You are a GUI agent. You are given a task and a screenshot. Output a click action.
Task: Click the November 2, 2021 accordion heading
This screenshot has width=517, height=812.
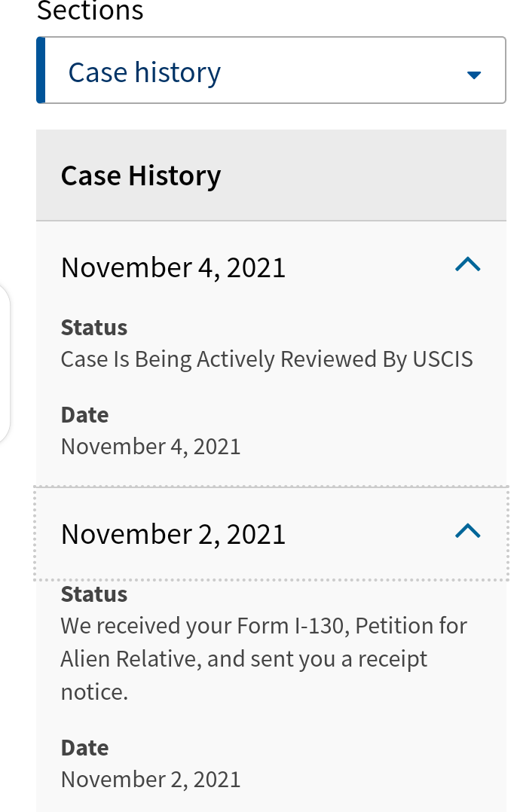[x=173, y=534]
